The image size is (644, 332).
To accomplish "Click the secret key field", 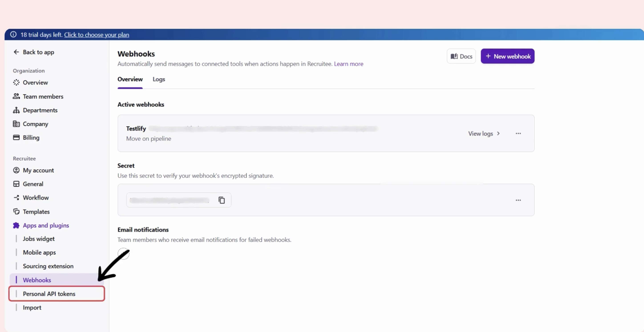I will click(170, 200).
